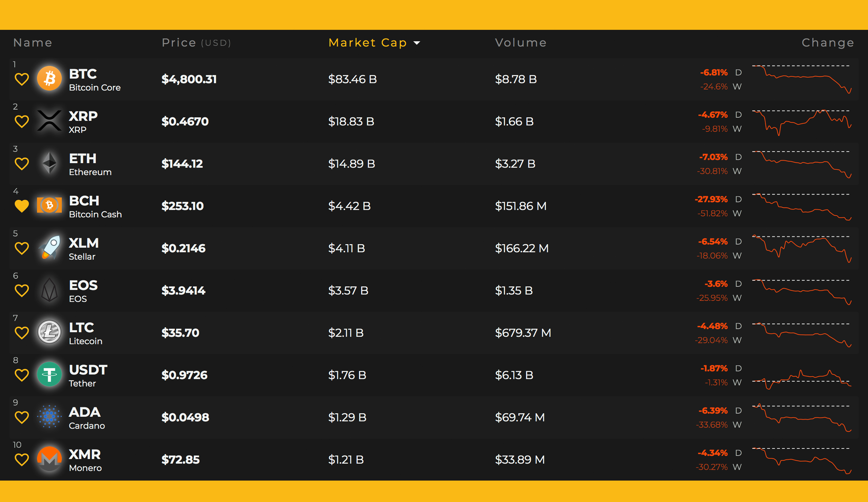
Task: Click the Litecoin silver logo
Action: pos(49,332)
